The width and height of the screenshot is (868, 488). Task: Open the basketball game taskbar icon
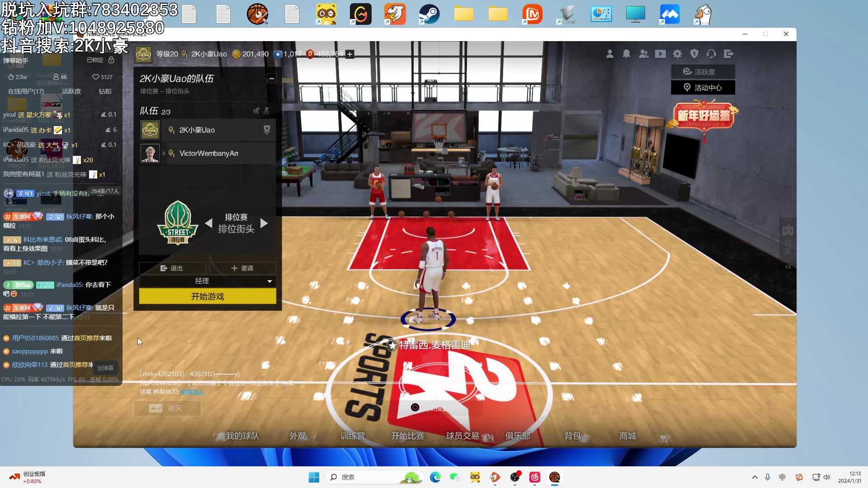click(555, 477)
